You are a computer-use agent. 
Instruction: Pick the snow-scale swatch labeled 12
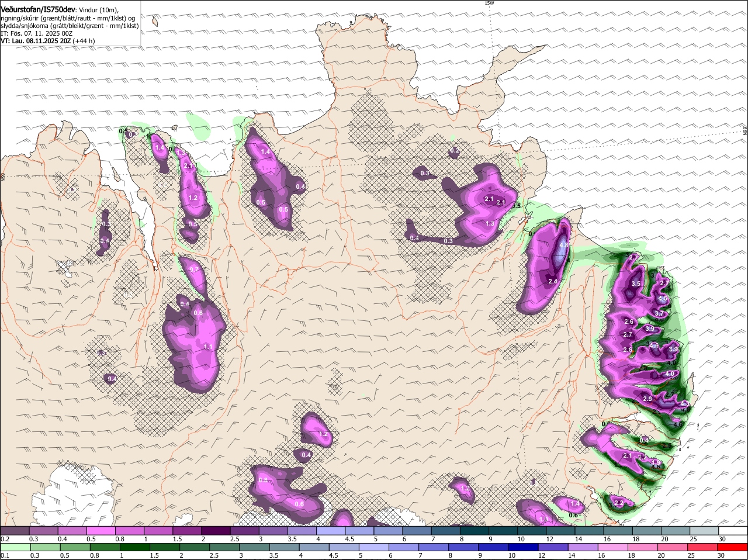tap(560, 531)
